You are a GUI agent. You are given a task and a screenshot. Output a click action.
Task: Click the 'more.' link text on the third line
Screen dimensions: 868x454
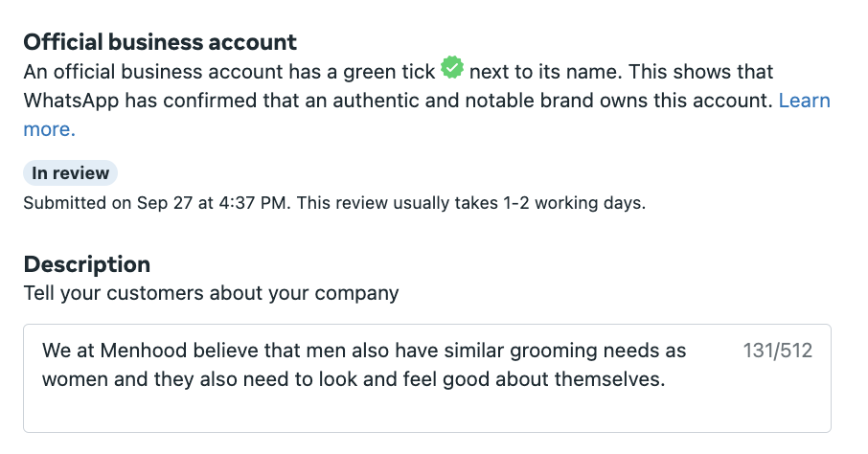tap(49, 129)
